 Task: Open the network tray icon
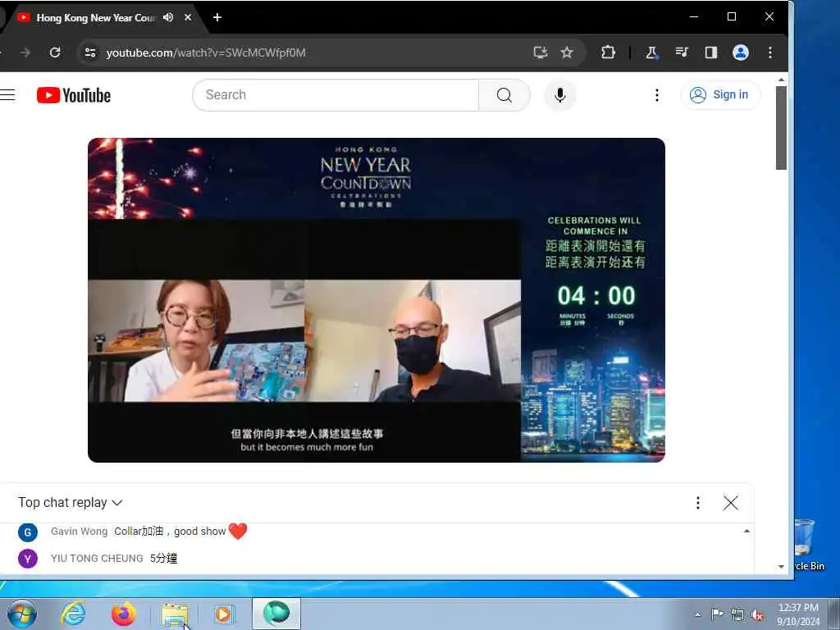[x=737, y=614]
